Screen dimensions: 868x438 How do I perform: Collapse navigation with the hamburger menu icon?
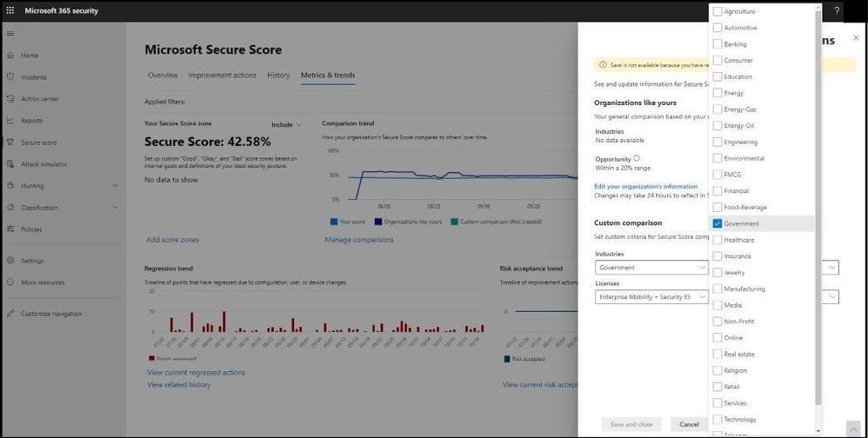tap(10, 34)
